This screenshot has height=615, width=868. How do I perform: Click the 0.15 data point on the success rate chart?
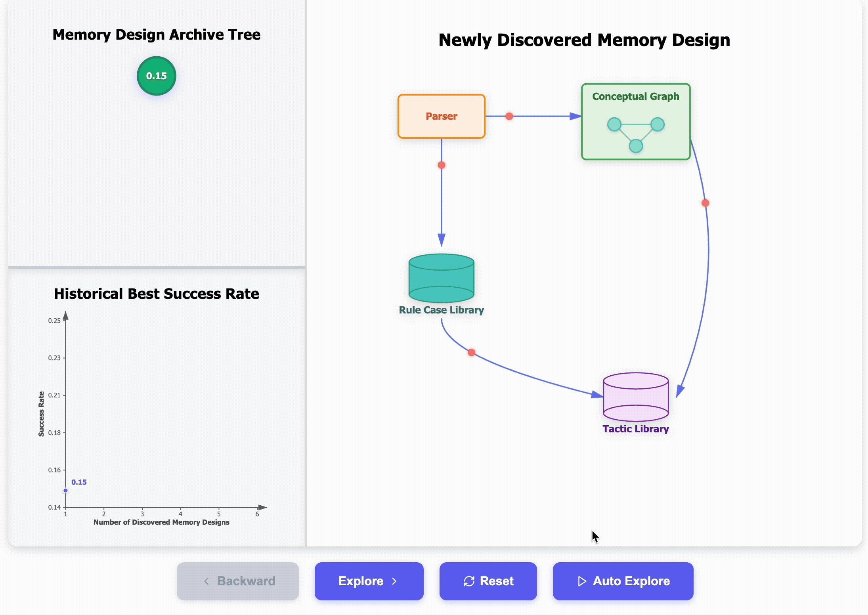pyautogui.click(x=66, y=490)
